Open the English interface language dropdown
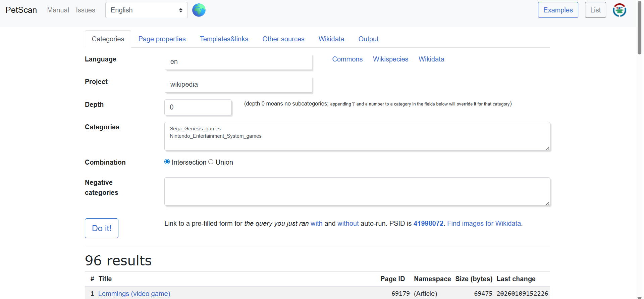The image size is (644, 299). pos(147,10)
